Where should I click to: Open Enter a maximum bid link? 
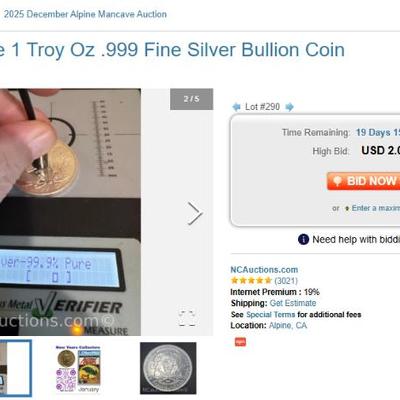[x=376, y=208]
